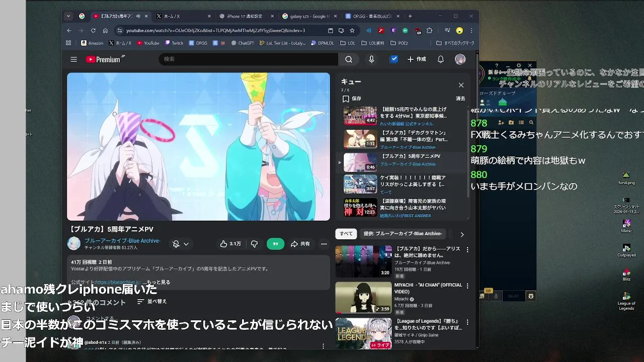Save the queue with 保存
644x362 pixels.
[352, 99]
